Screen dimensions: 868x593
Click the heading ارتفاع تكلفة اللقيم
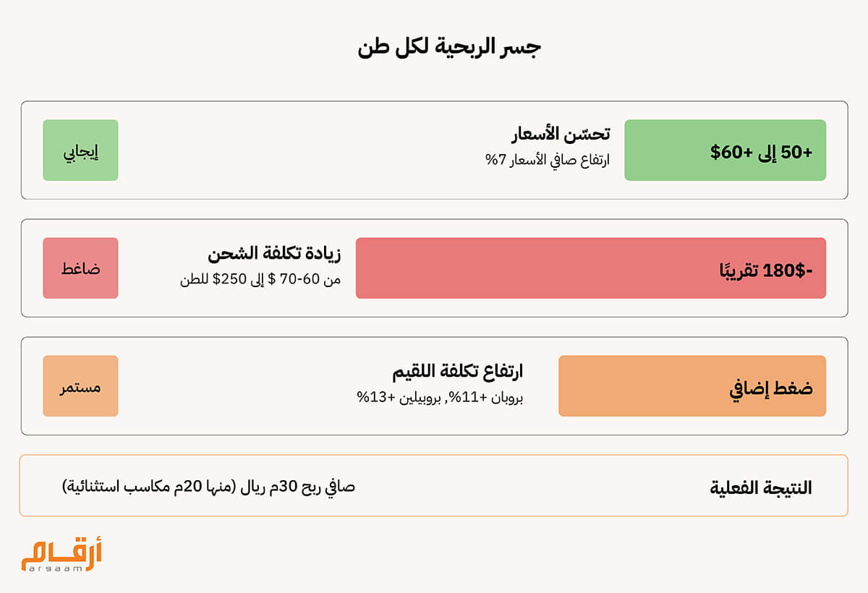(457, 372)
